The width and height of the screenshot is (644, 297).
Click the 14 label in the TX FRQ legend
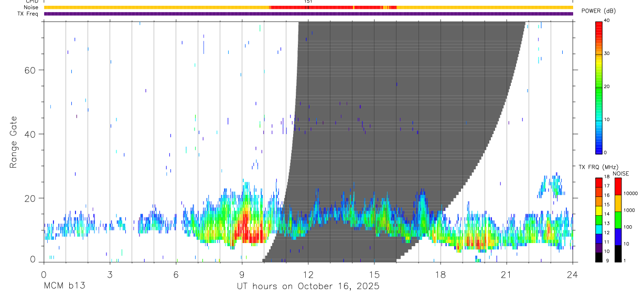coord(607,214)
